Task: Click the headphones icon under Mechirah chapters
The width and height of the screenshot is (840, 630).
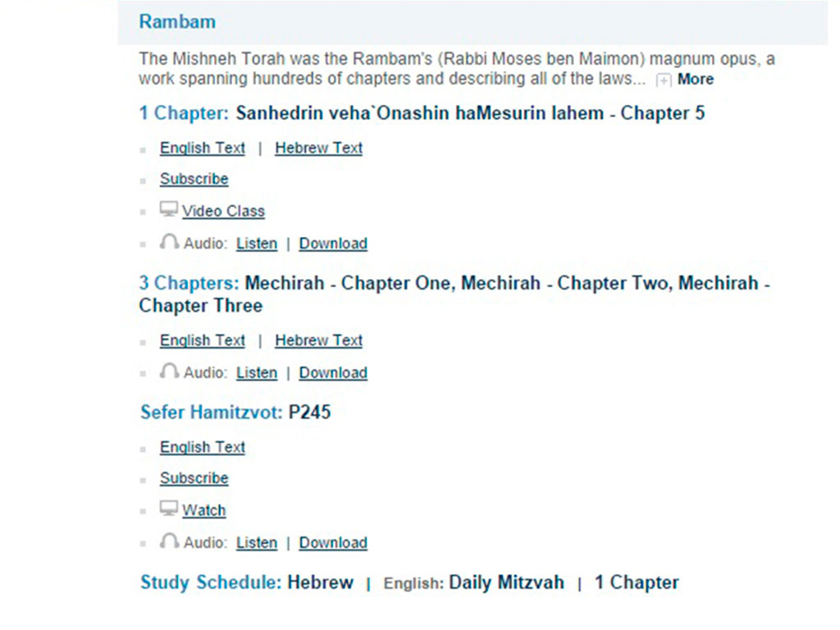Action: pyautogui.click(x=169, y=372)
